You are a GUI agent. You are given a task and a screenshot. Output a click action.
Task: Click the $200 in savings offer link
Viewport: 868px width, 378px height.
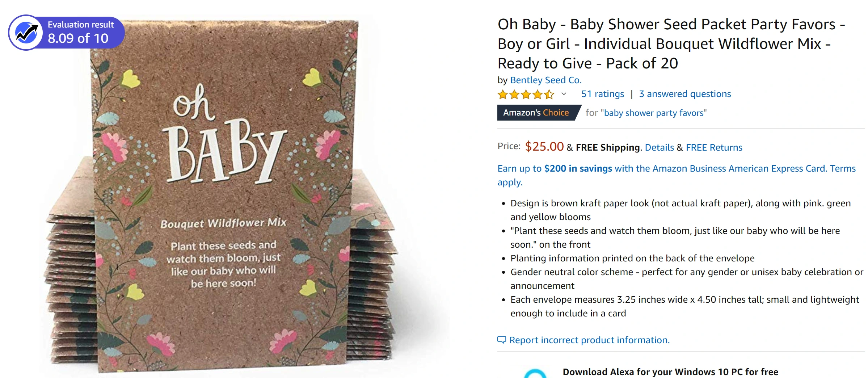pyautogui.click(x=578, y=168)
